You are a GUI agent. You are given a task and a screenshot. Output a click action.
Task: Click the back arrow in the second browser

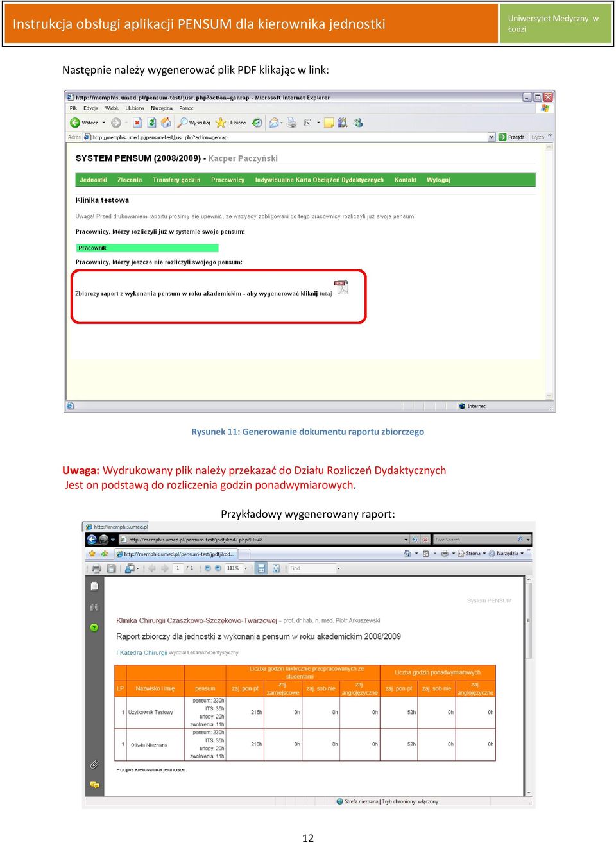(91, 540)
